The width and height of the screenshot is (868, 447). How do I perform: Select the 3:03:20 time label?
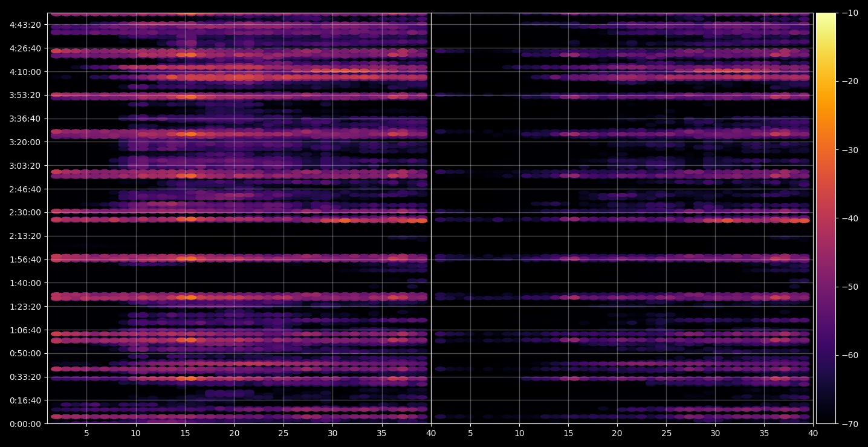tap(25, 166)
